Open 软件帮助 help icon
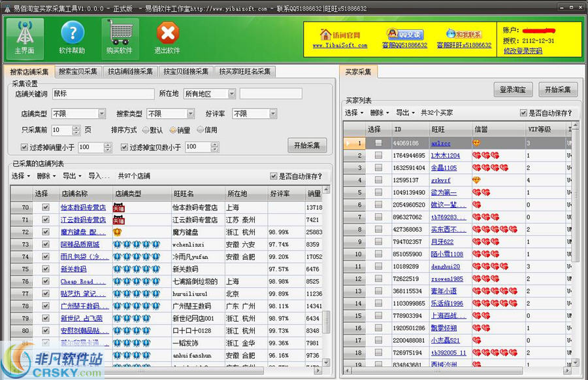Screen dimensions: 588x380 72,39
